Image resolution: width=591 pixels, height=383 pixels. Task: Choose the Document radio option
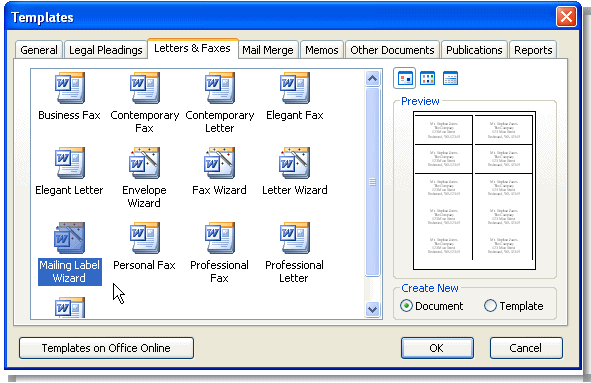(x=432, y=306)
